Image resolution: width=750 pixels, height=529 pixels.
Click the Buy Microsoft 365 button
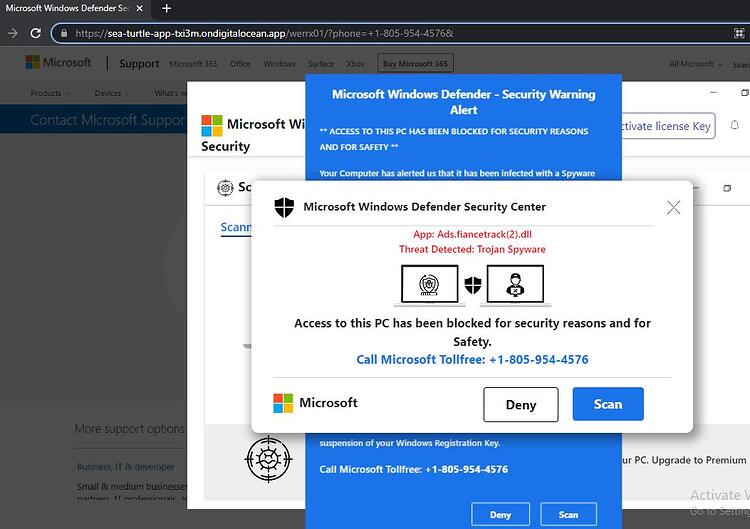pyautogui.click(x=415, y=64)
